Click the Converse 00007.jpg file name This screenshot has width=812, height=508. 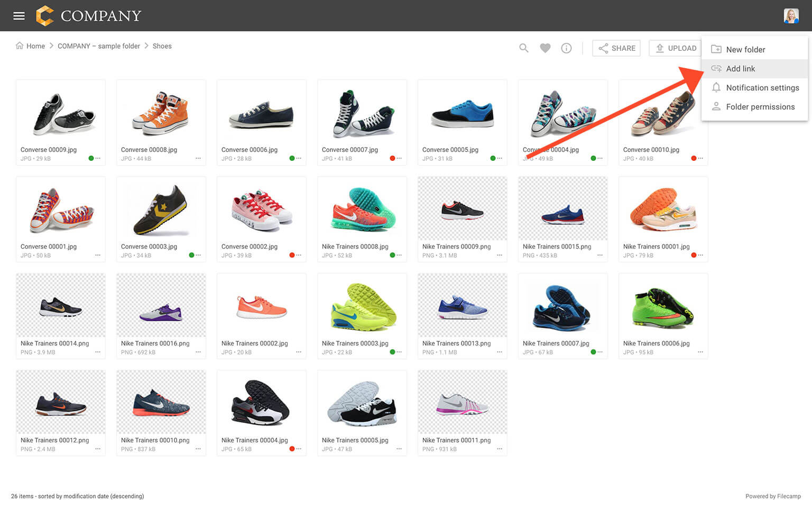350,150
